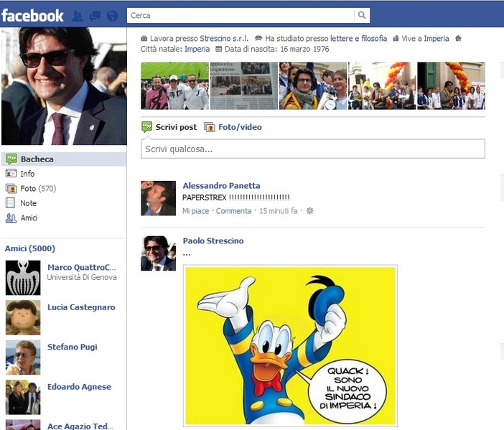Click the Scrivi post bubble icon
504x430 pixels.
click(x=147, y=127)
